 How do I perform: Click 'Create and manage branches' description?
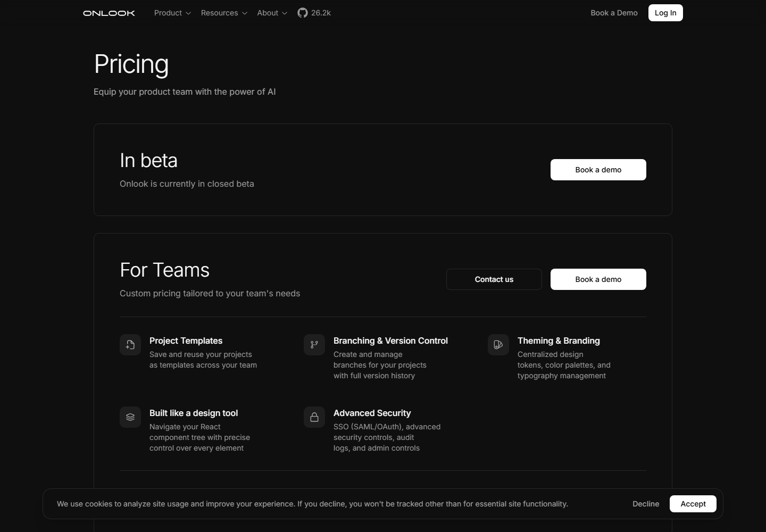(x=380, y=365)
